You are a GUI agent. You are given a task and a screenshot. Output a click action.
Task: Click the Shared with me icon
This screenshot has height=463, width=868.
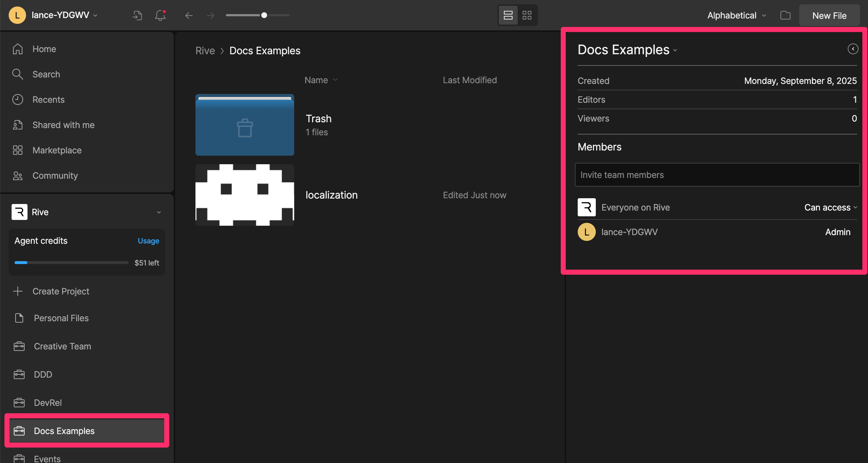[x=17, y=125]
